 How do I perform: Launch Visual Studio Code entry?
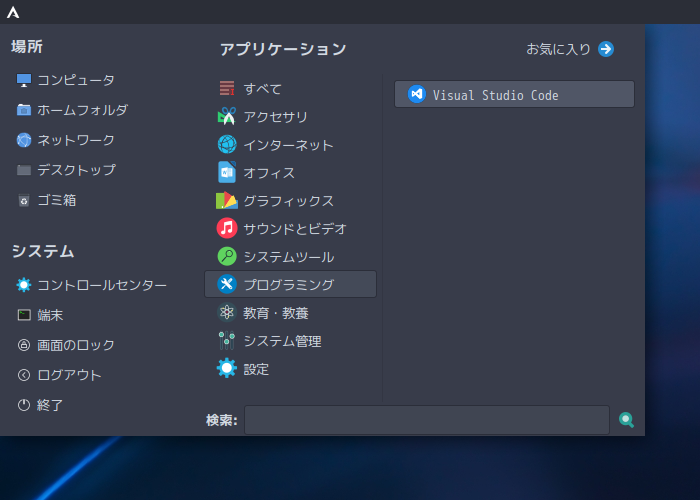click(x=514, y=94)
